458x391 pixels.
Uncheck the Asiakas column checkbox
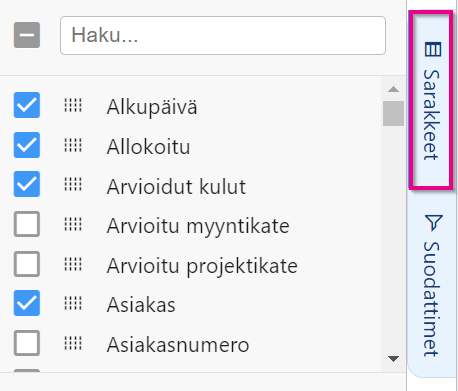tap(27, 303)
